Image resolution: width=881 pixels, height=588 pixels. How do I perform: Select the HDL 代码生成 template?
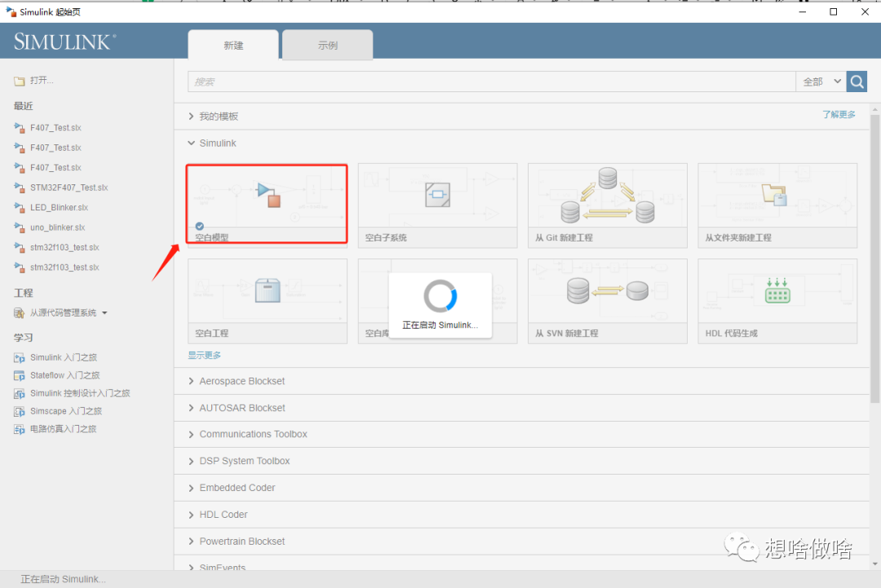tap(777, 301)
